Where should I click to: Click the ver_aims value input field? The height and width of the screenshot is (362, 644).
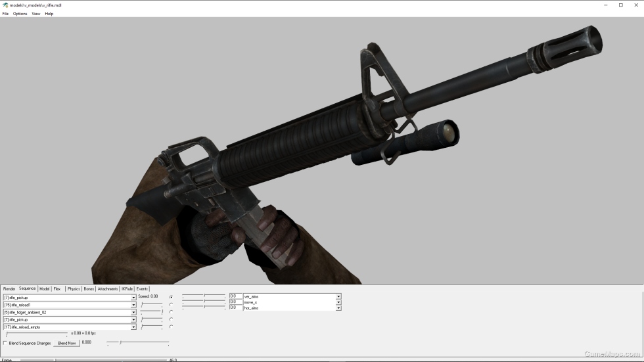pos(236,296)
